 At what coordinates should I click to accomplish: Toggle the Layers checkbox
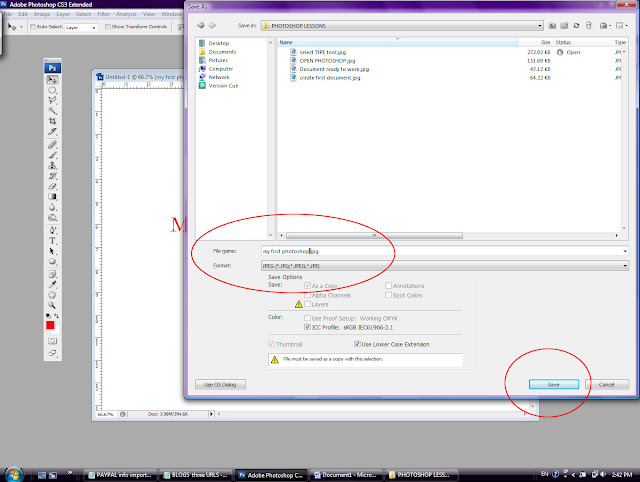point(307,304)
